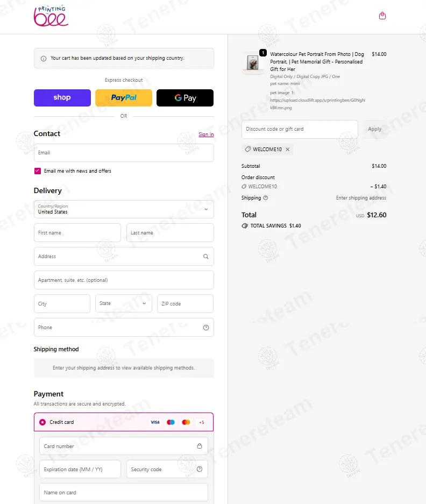Choose Google Pay express checkout
426x504 pixels.
click(185, 98)
